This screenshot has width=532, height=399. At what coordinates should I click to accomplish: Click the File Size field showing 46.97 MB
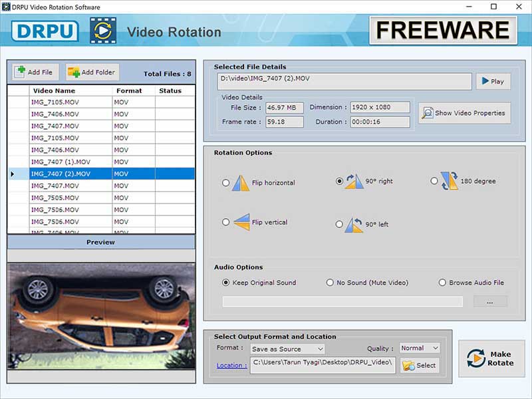(285, 108)
